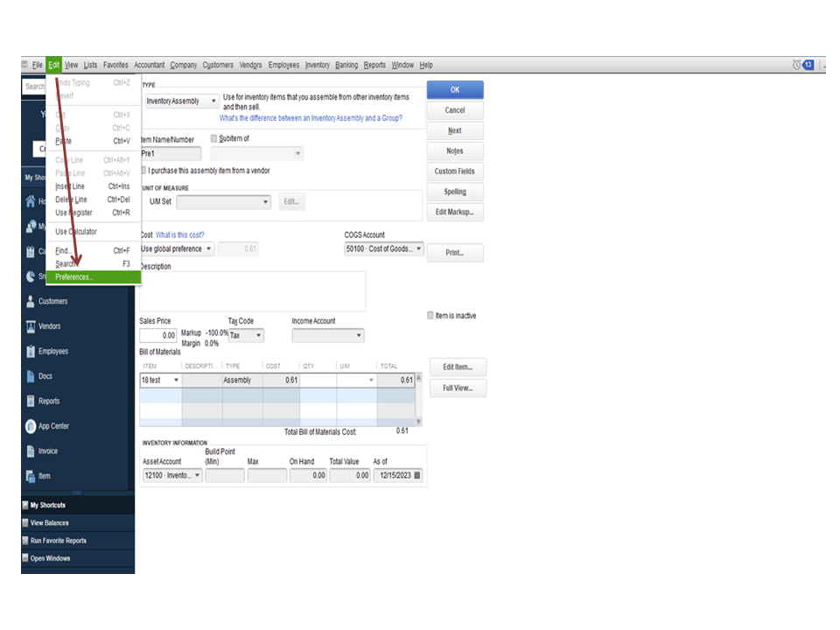
Task: Click the Max inventory field
Action: [x=268, y=475]
